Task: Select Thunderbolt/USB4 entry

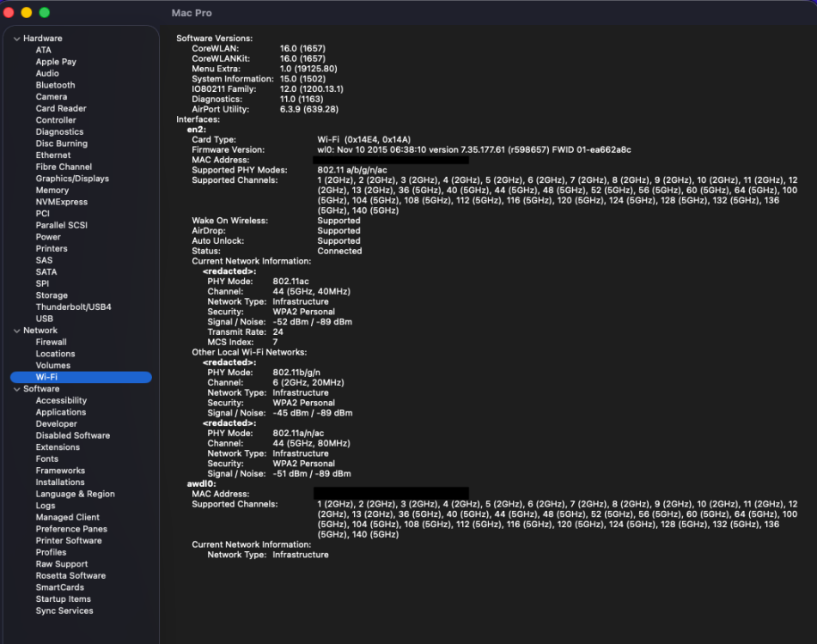Action: (74, 307)
